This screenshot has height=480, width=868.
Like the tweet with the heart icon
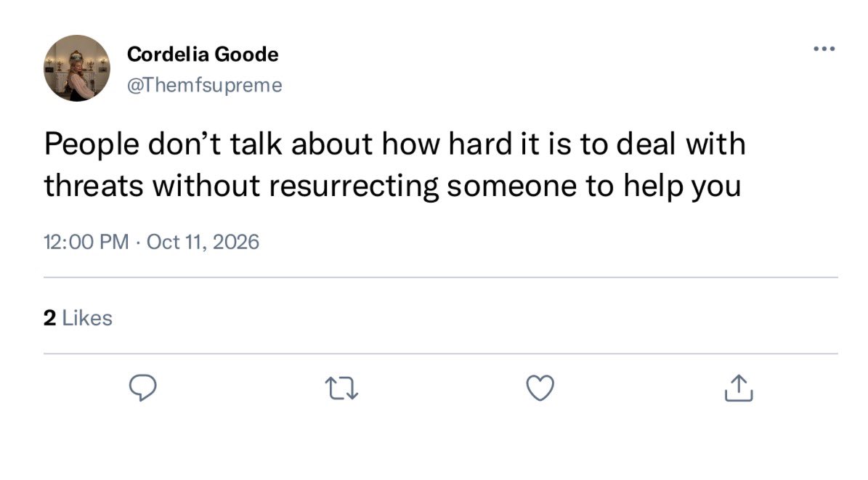point(540,388)
